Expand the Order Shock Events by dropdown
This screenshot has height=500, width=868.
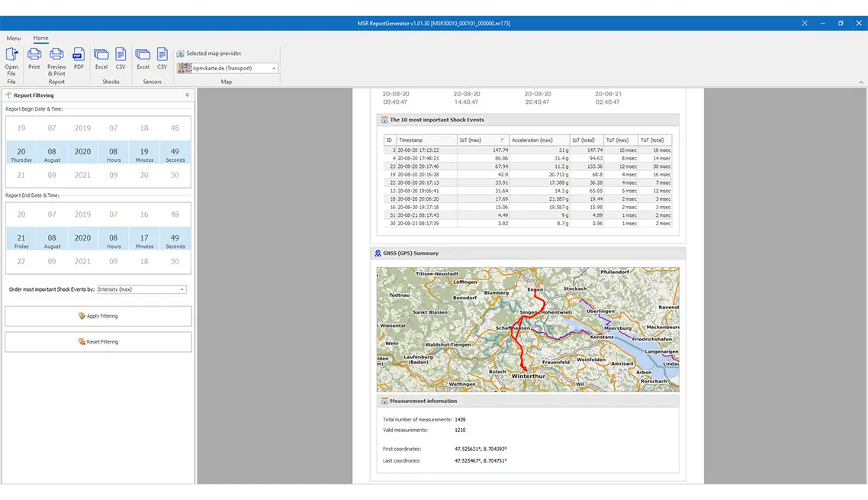pos(182,289)
